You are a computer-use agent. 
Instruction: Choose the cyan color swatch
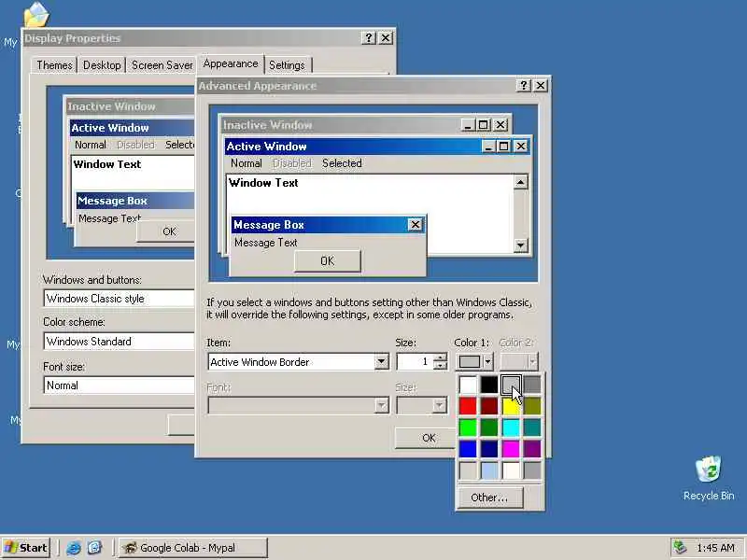pos(511,427)
